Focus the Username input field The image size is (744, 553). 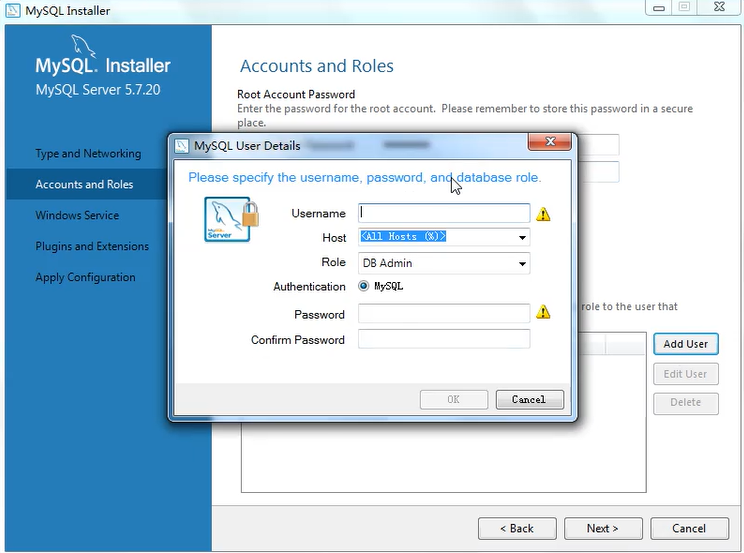pyautogui.click(x=444, y=213)
